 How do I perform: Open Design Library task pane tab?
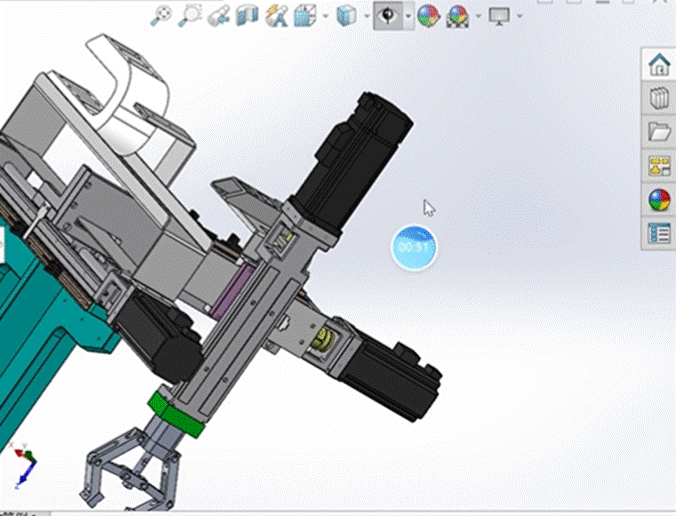[x=659, y=98]
